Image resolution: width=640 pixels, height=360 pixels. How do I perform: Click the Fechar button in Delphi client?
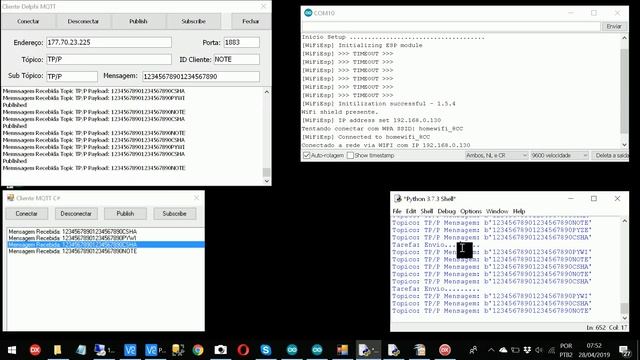coord(251,21)
